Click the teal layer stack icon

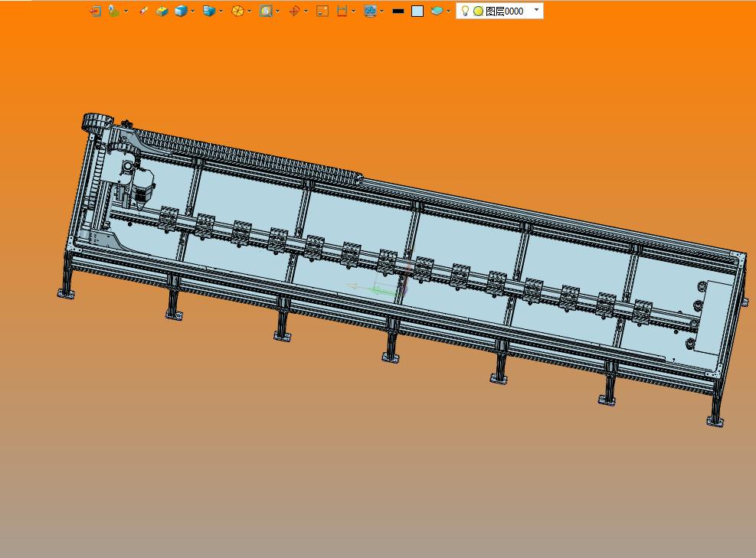click(437, 11)
